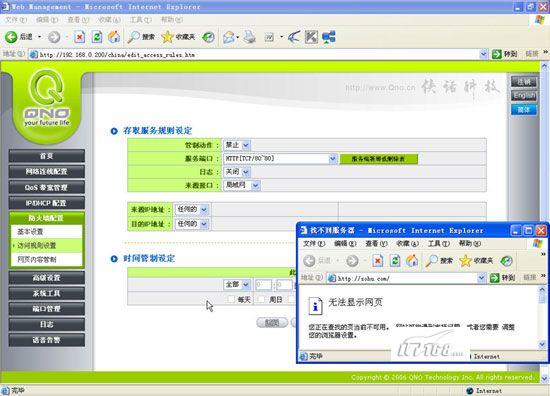This screenshot has height=396, width=550.
Task: Click the QNO logo in the sidebar
Action: 47,99
